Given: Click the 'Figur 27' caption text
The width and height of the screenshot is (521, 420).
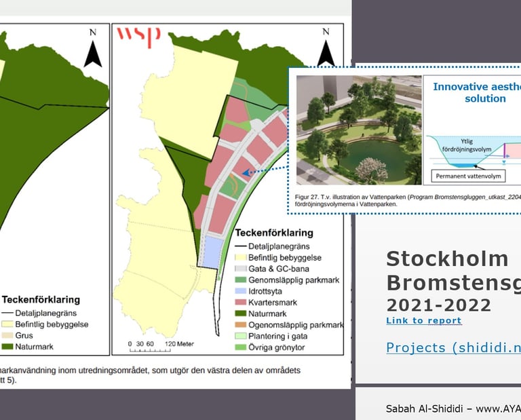Looking at the screenshot, I should (x=408, y=200).
